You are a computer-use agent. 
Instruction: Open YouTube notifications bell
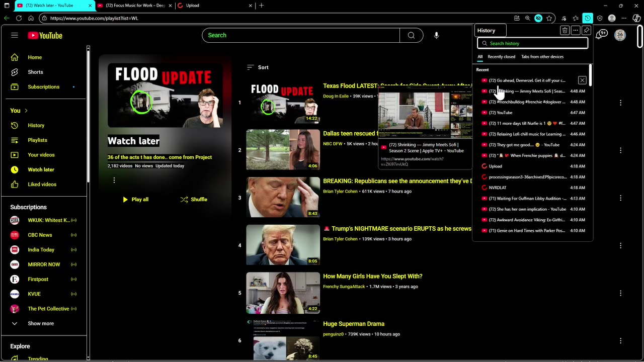click(x=601, y=35)
